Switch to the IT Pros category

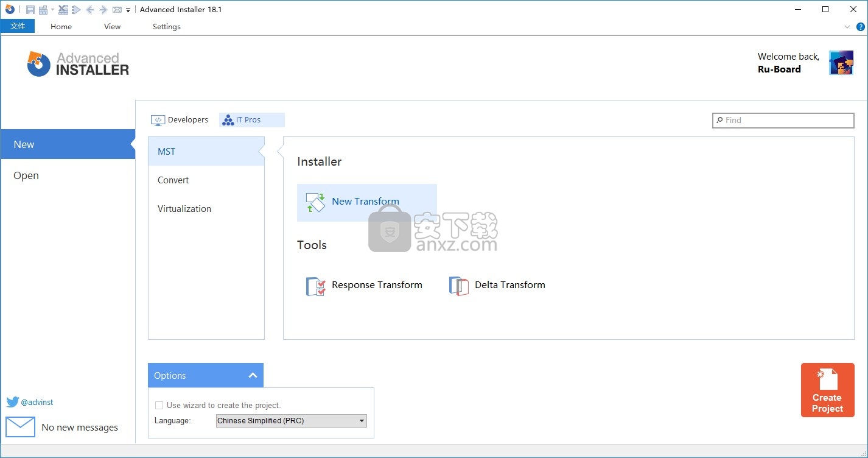251,120
